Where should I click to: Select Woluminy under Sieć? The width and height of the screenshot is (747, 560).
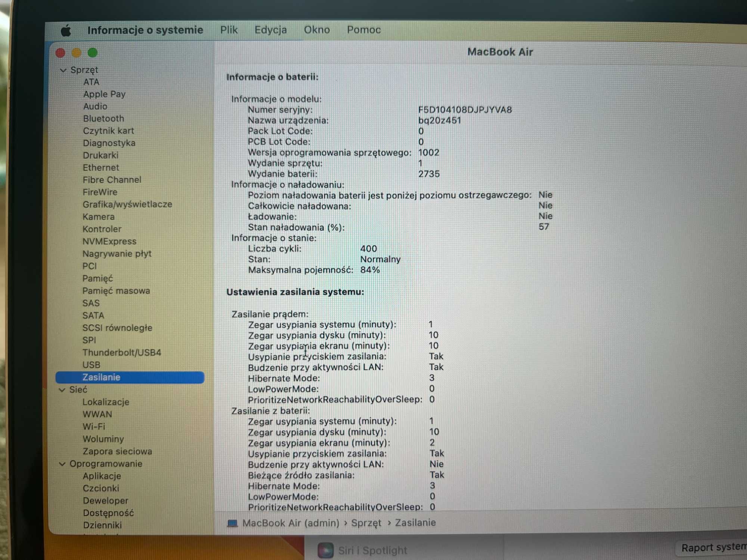(103, 439)
